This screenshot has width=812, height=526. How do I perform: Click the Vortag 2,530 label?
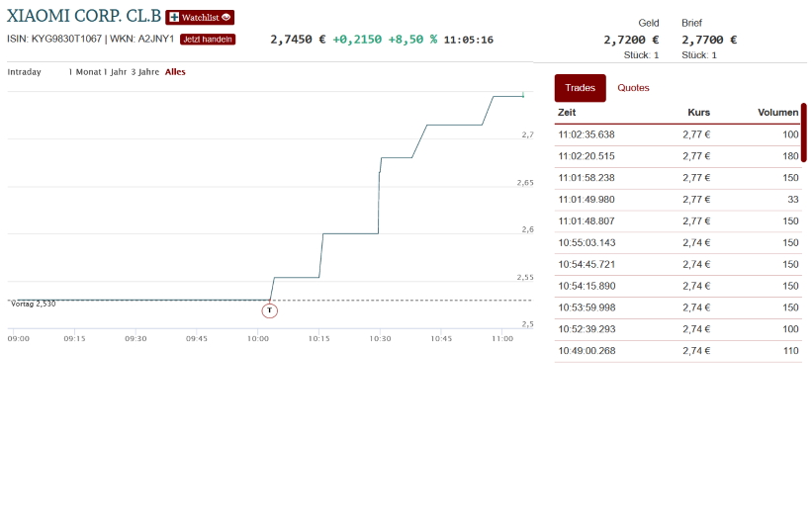click(34, 304)
